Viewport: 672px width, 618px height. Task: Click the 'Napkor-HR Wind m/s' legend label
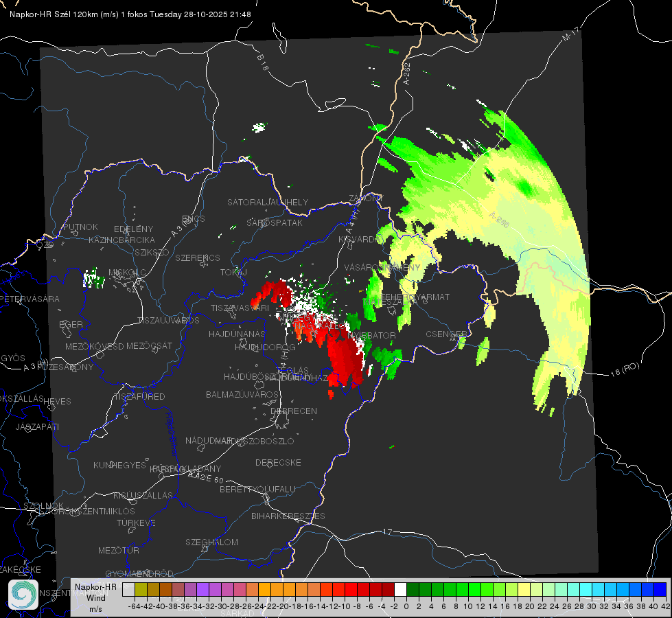coord(95,597)
